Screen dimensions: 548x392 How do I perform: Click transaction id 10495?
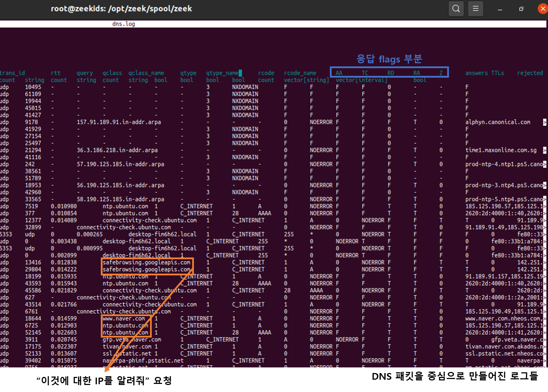coord(33,87)
